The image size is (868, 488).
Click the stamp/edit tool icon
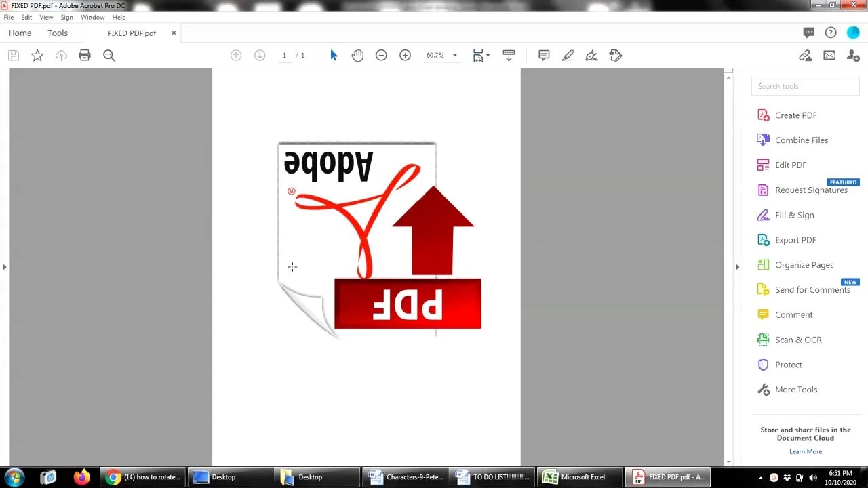point(616,56)
